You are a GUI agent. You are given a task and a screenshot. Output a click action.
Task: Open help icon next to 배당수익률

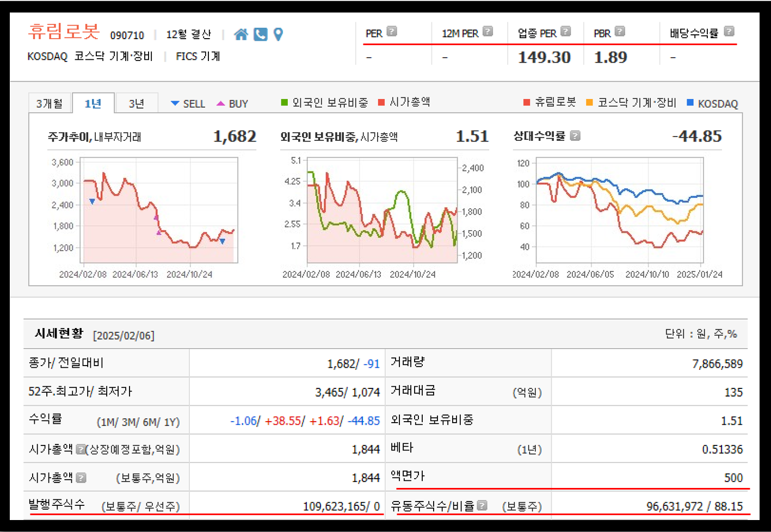[729, 32]
